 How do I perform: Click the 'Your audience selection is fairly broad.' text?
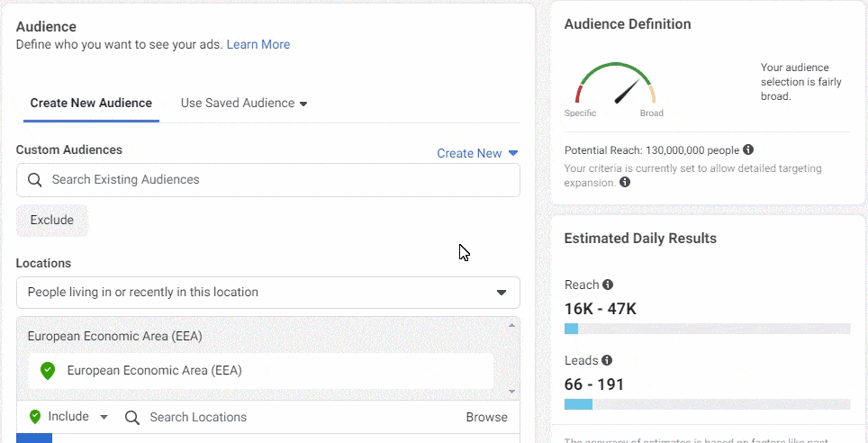pyautogui.click(x=801, y=82)
